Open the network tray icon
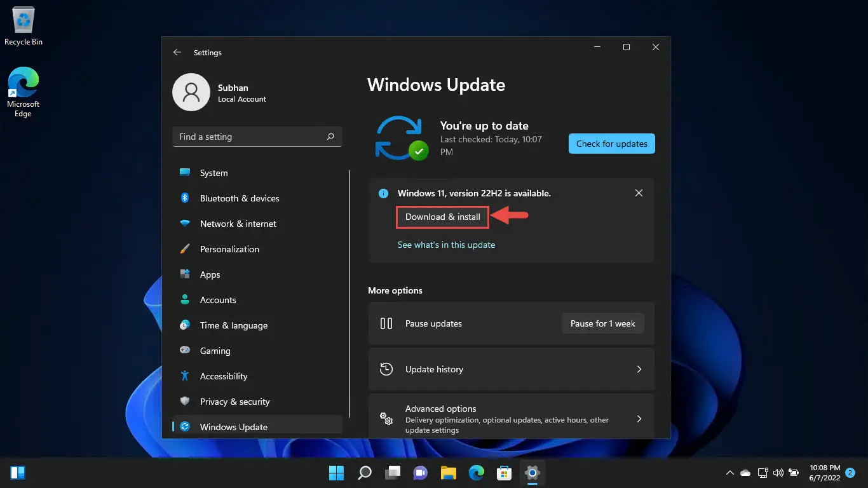Viewport: 868px width, 488px height. tap(763, 473)
